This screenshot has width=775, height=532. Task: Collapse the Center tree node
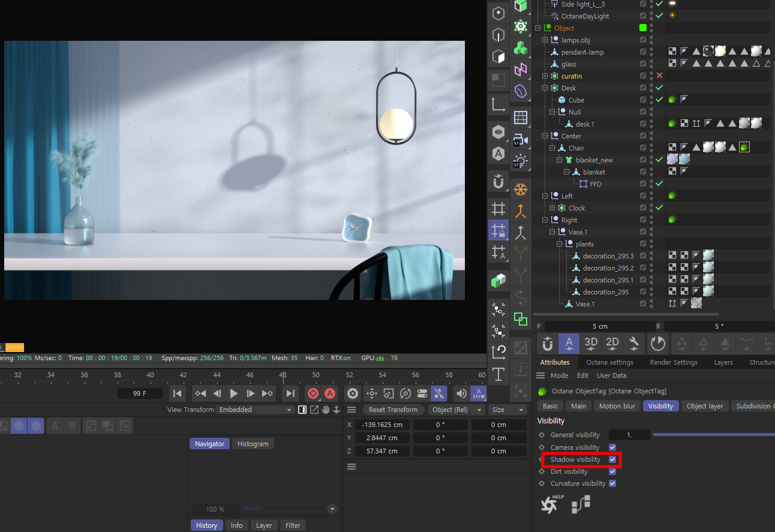545,136
